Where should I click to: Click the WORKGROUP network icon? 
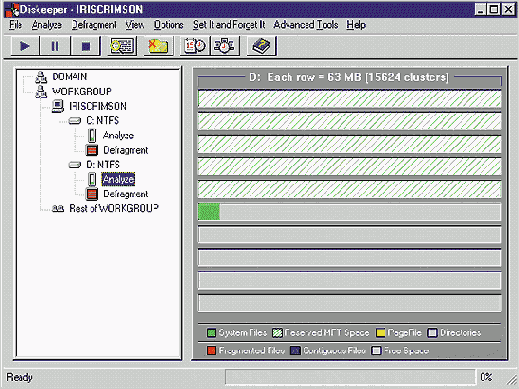coord(41,92)
